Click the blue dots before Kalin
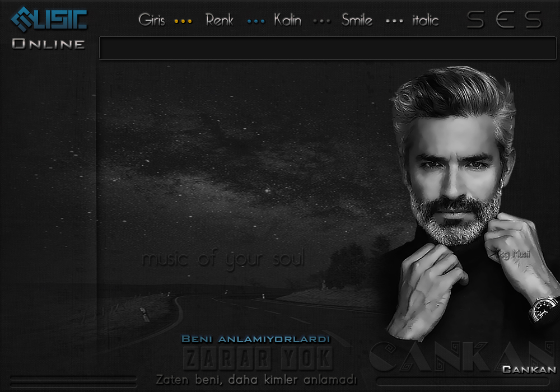 256,21
